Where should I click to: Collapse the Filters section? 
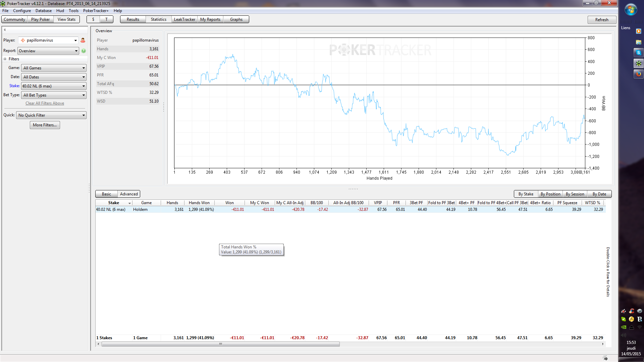(x=5, y=59)
